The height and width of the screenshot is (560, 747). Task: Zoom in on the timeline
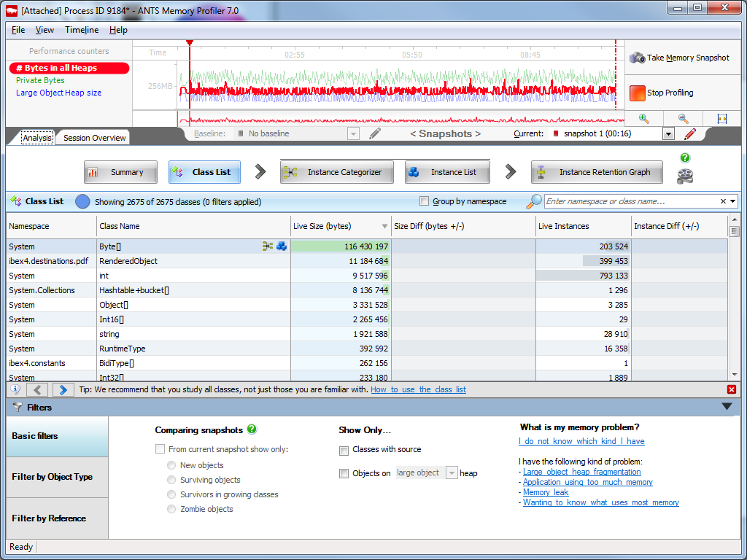pos(643,119)
